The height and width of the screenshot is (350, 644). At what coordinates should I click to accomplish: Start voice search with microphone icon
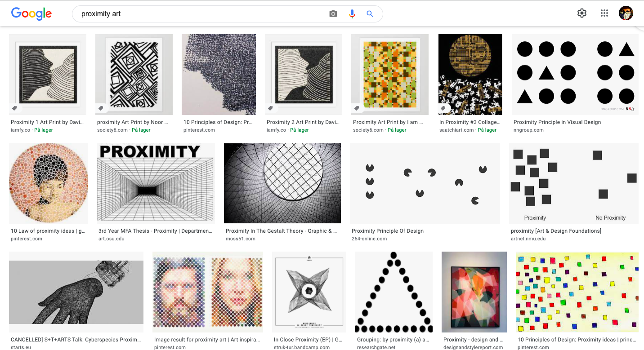point(352,14)
